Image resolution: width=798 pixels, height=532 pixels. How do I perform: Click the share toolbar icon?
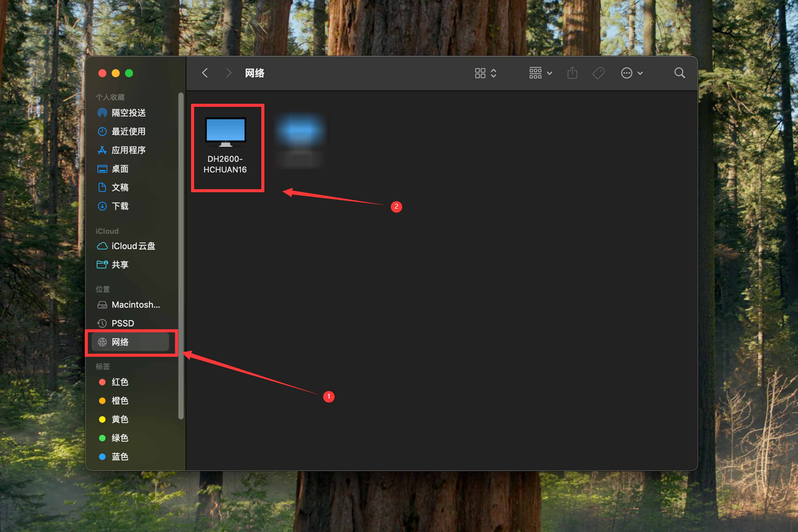[x=572, y=73]
